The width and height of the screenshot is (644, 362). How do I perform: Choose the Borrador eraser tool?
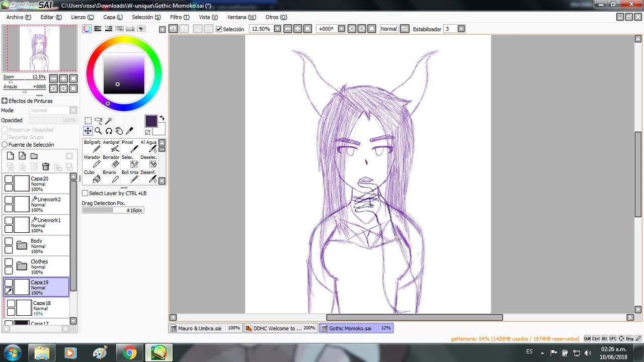point(111,161)
